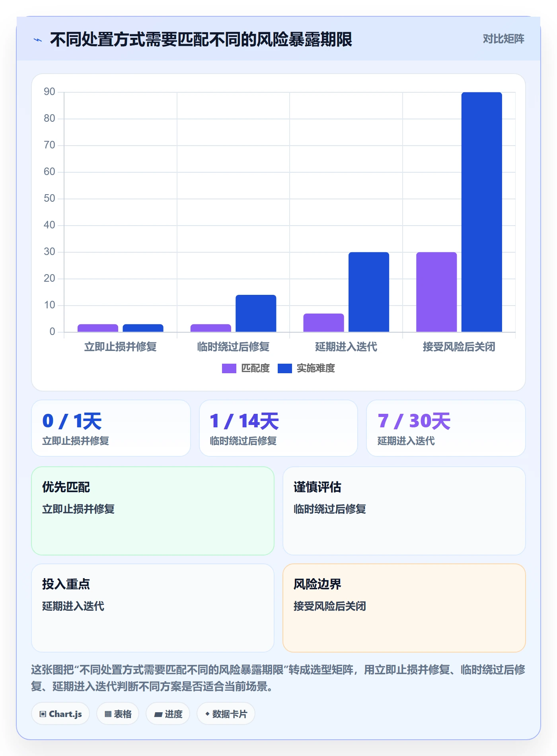The image size is (557, 756).
Task: Click the lightning icon beside the title
Action: (x=38, y=40)
